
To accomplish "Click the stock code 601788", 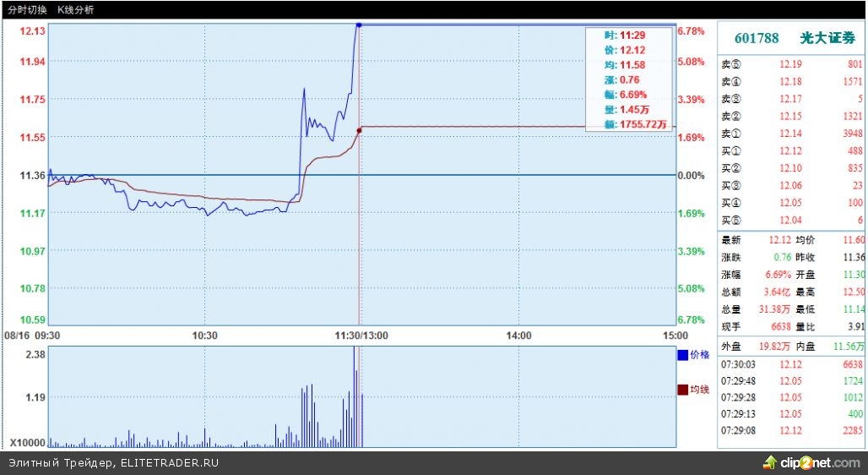I will coord(751,39).
